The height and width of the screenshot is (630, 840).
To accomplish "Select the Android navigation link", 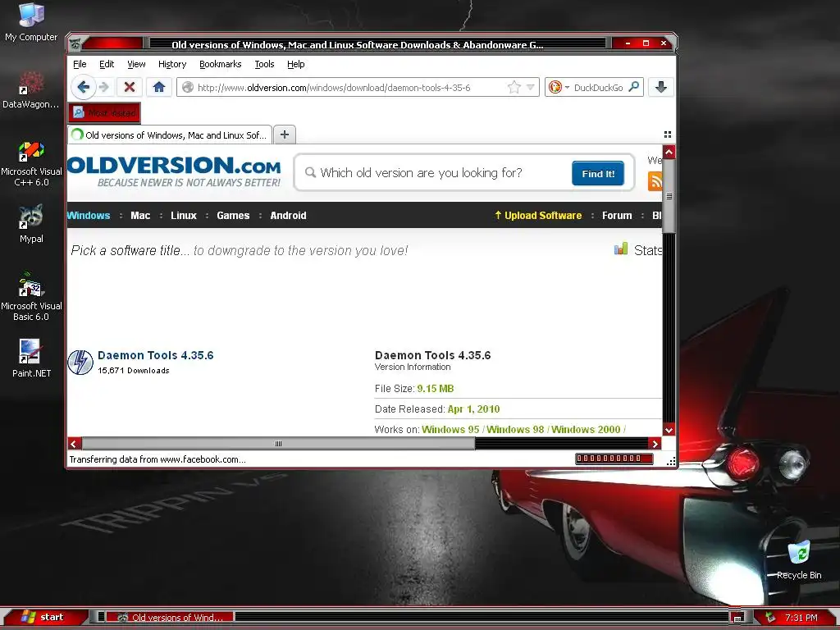I will pyautogui.click(x=288, y=216).
